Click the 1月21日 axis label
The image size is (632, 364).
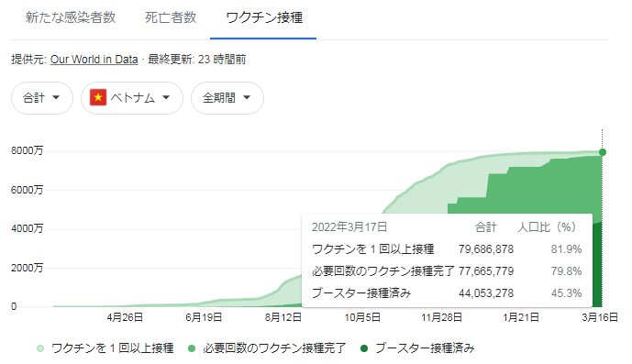pos(521,317)
